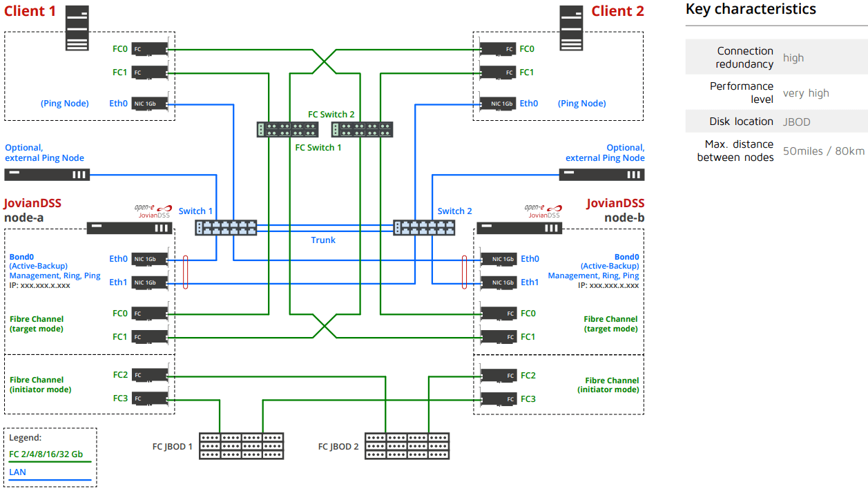Click the "FC 2/4/8/16/32 Gb" legend entry
This screenshot has height=491, width=868.
[x=46, y=454]
